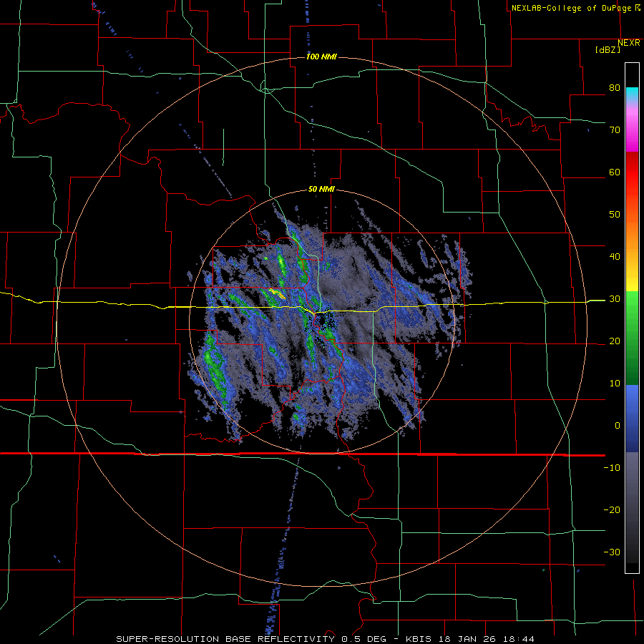The width and height of the screenshot is (644, 644).
Task: Click the 70 value on dBZ scale
Action: pyautogui.click(x=615, y=130)
